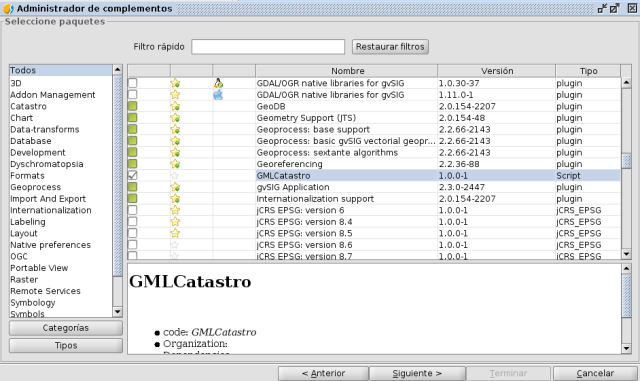This screenshot has width=640, height=381.
Task: Click the official star icon in the GeoDB row
Action: [x=175, y=107]
